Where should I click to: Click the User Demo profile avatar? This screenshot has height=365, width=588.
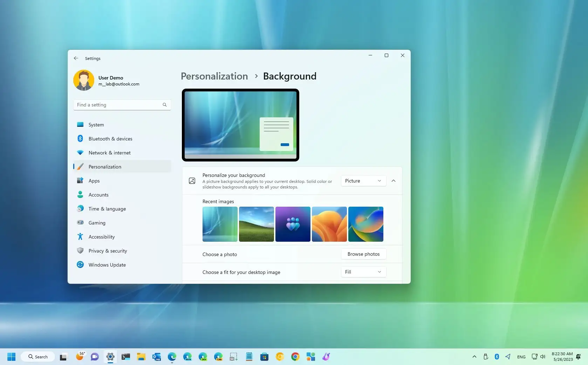tap(84, 80)
